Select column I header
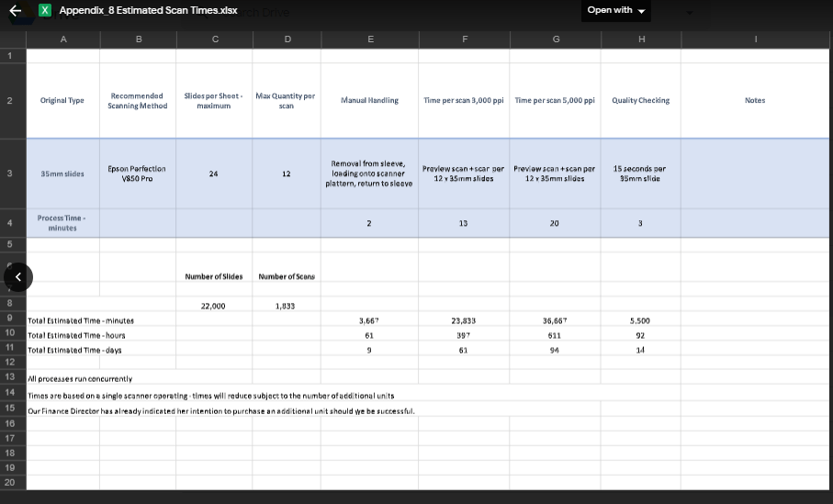 [756, 39]
